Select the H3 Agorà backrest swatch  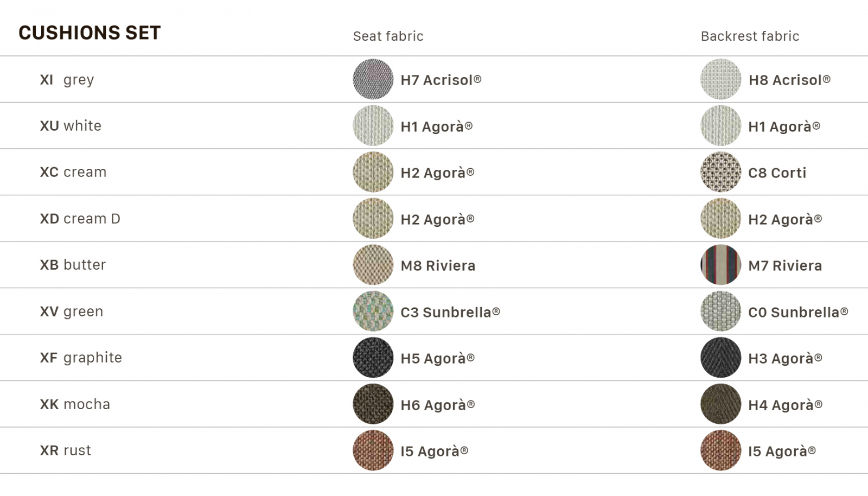(x=721, y=358)
